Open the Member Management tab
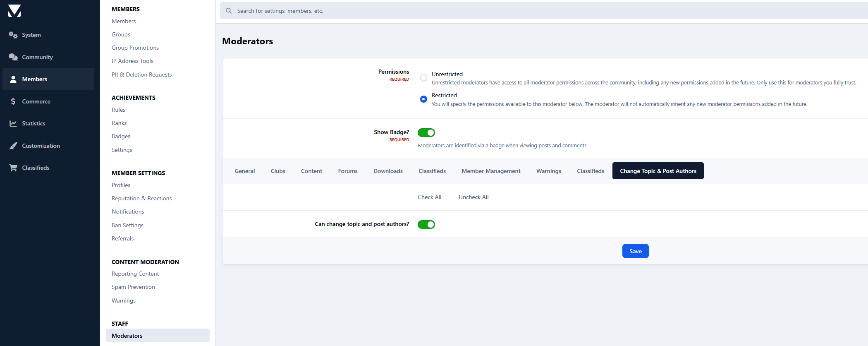 (x=491, y=171)
